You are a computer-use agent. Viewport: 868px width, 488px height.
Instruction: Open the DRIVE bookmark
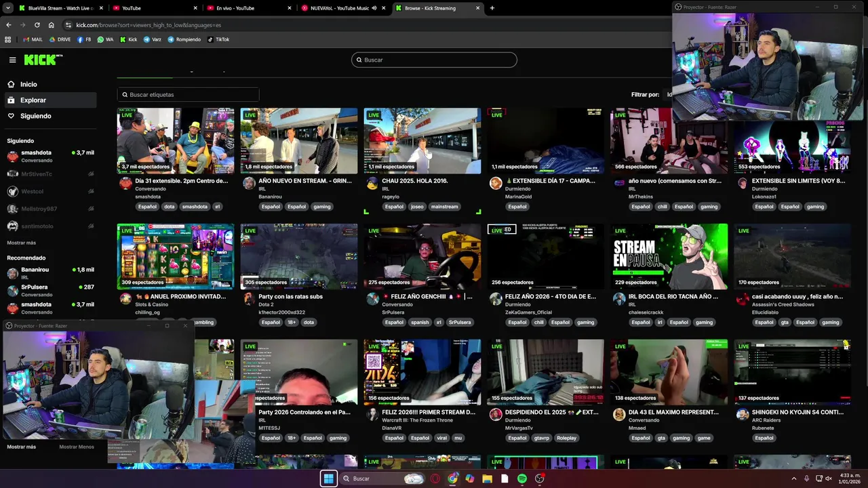click(60, 39)
